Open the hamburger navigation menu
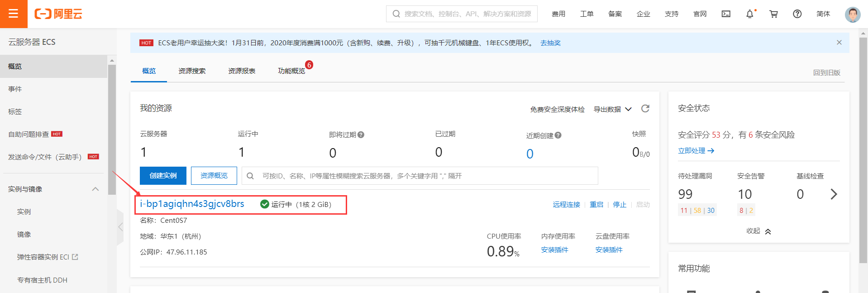This screenshot has height=293, width=868. tap(14, 14)
